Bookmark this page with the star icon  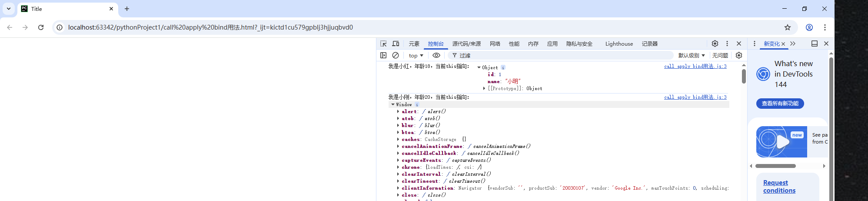coord(788,27)
